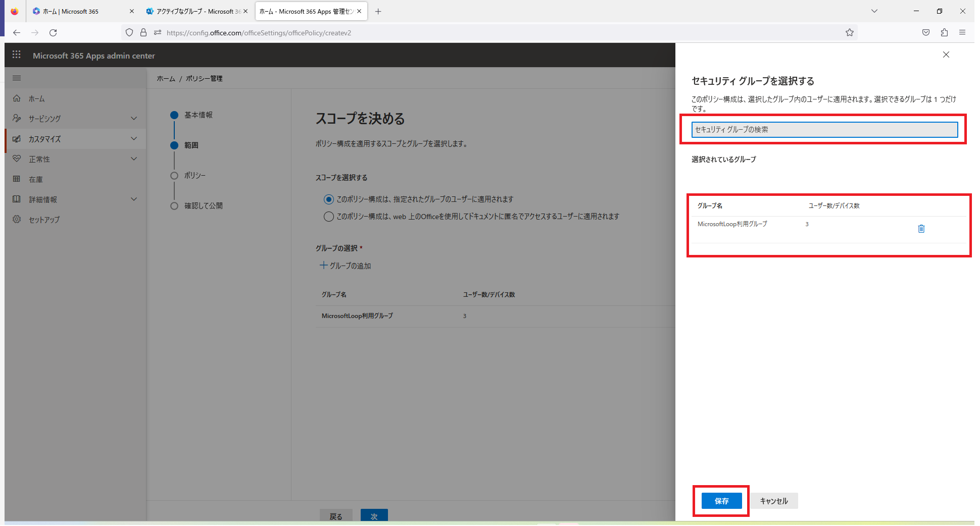Viewport: 980px width, 526px height.
Task: Click the tracking protection shield icon
Action: pyautogui.click(x=129, y=32)
